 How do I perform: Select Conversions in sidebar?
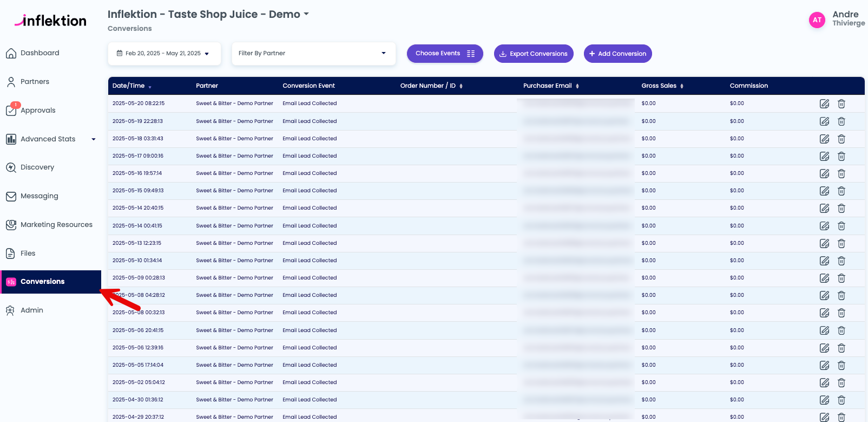tap(51, 282)
